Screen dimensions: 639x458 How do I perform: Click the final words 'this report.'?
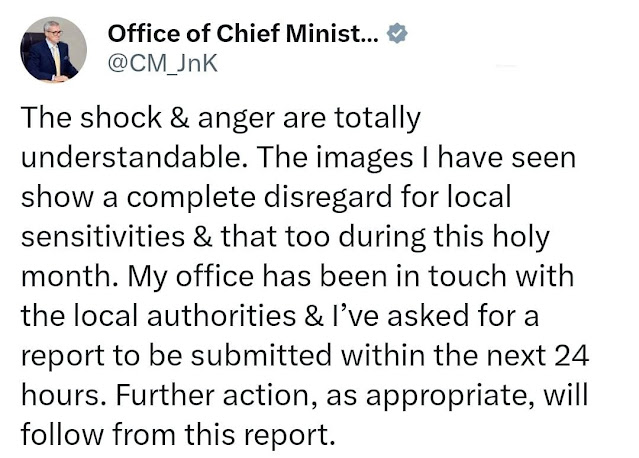[x=260, y=436]
